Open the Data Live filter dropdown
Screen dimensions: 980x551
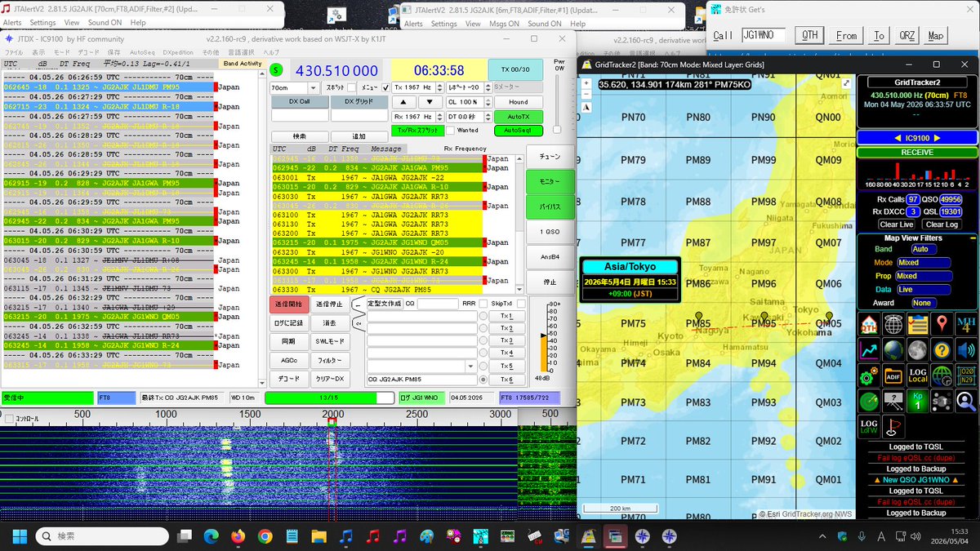pyautogui.click(x=923, y=289)
